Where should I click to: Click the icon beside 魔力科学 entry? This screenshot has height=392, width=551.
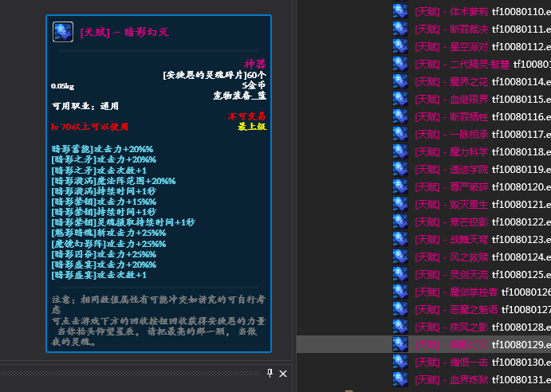[400, 151]
